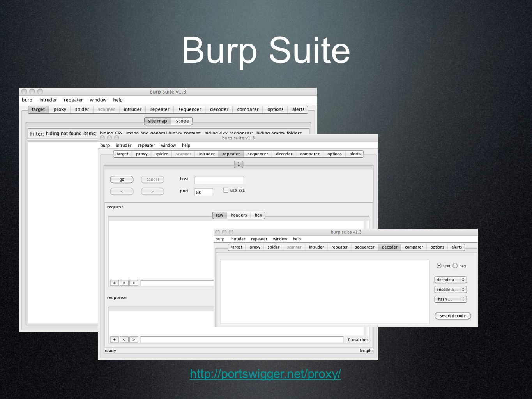Open the 'decode as' dropdown
Screen dimensions: 532x399
[x=451, y=280]
